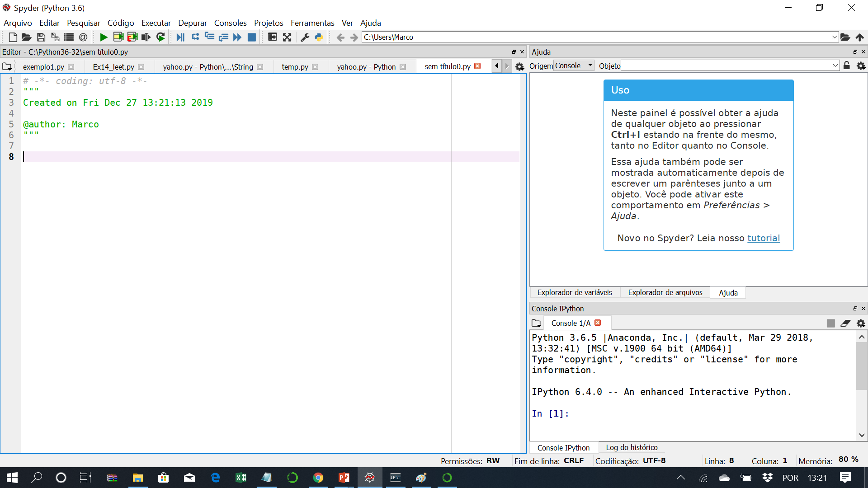Screen dimensions: 868x488
Task: Open Excel from the taskbar
Action: coord(241,478)
